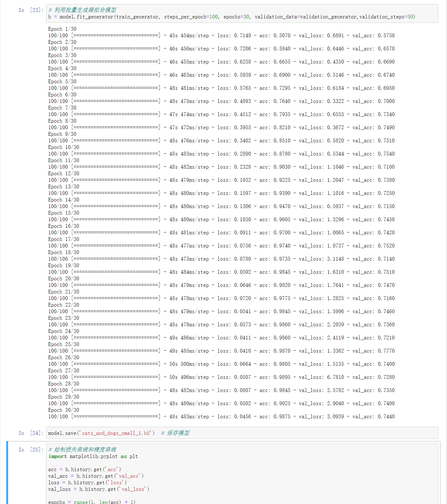
Task: Click the 'Epoch 27/30' output text
Action: pyautogui.click(x=64, y=371)
